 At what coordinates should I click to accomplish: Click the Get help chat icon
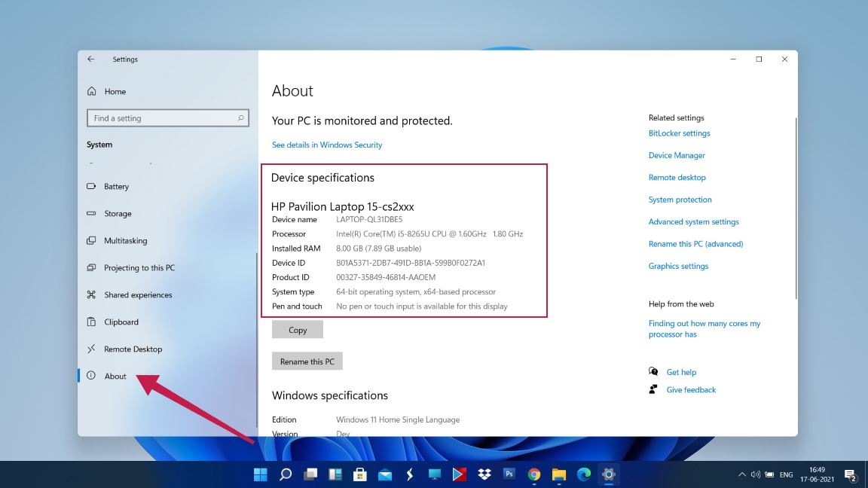coord(653,372)
